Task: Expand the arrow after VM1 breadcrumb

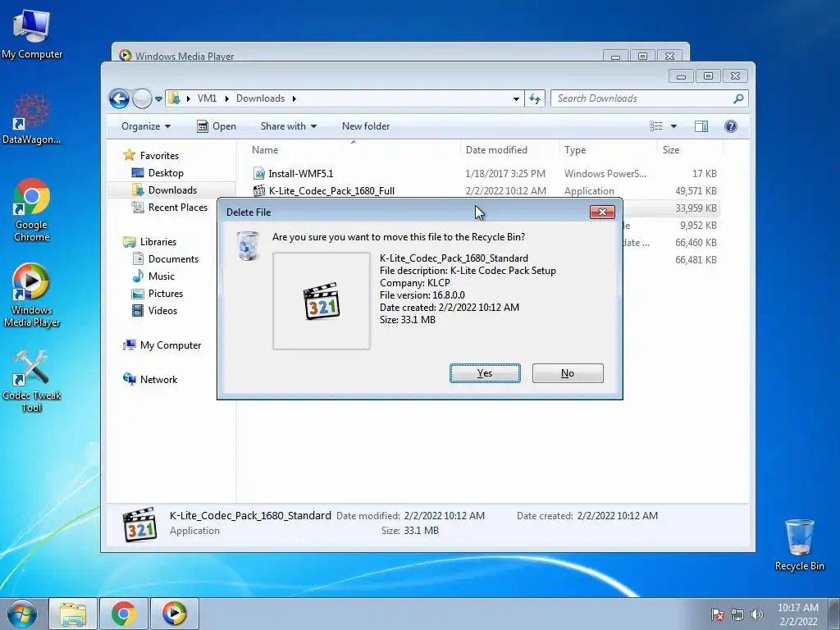Action: click(x=226, y=98)
